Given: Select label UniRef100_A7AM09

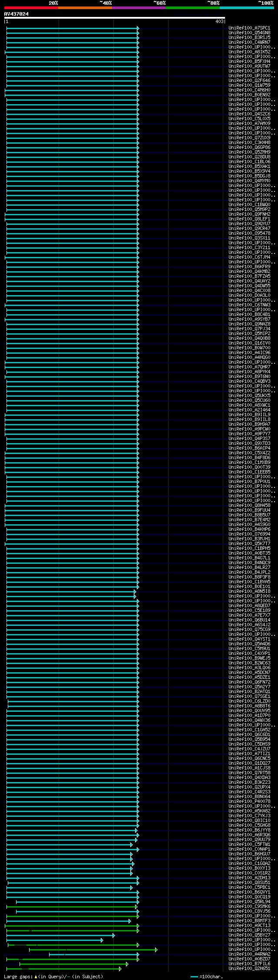Looking at the screenshot, I should click(x=249, y=123).
